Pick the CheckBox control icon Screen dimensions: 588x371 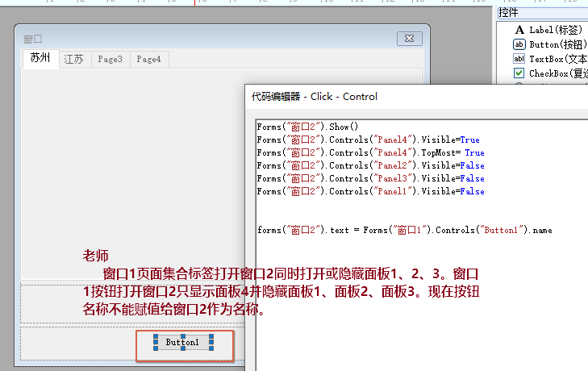coord(519,73)
